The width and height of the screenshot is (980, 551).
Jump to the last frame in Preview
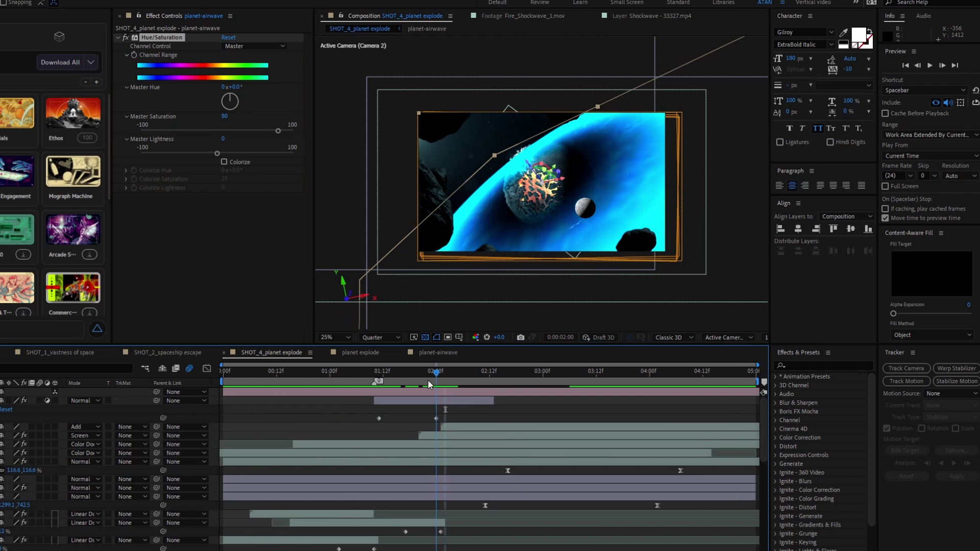pos(955,65)
